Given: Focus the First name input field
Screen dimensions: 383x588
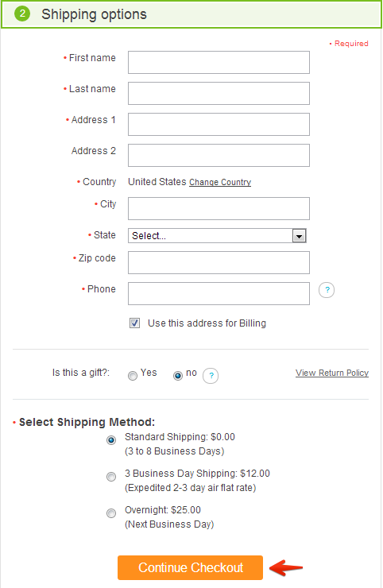Looking at the screenshot, I should (219, 62).
